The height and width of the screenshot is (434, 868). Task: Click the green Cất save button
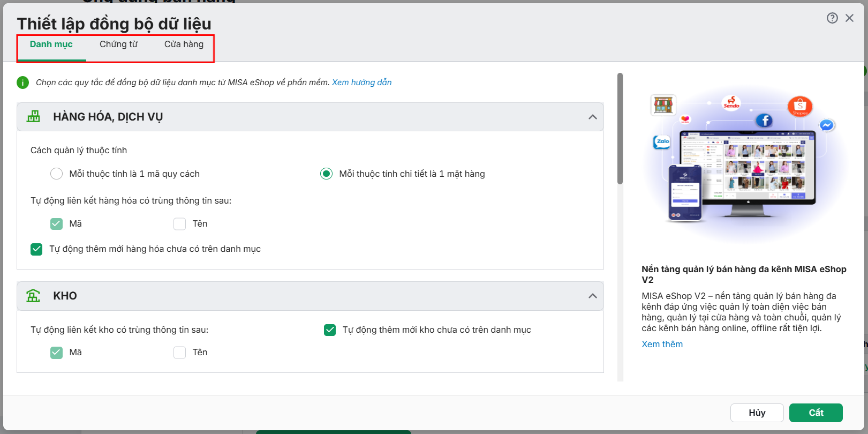pyautogui.click(x=816, y=413)
